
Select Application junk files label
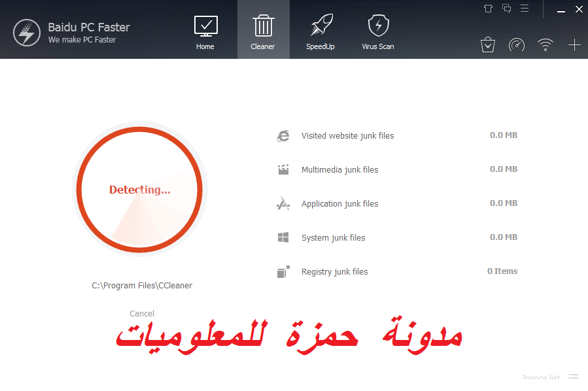(x=339, y=204)
